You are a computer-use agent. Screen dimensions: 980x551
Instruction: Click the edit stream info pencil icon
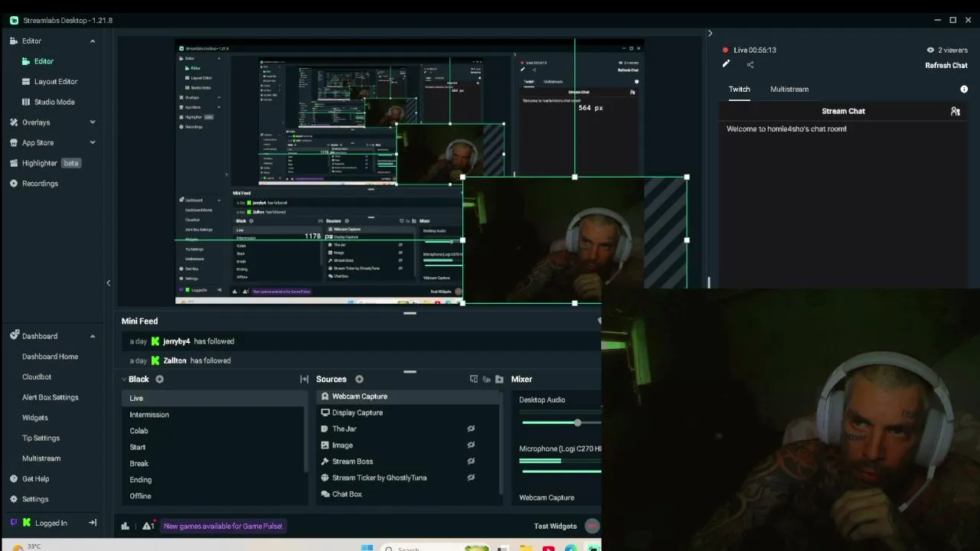(x=726, y=64)
